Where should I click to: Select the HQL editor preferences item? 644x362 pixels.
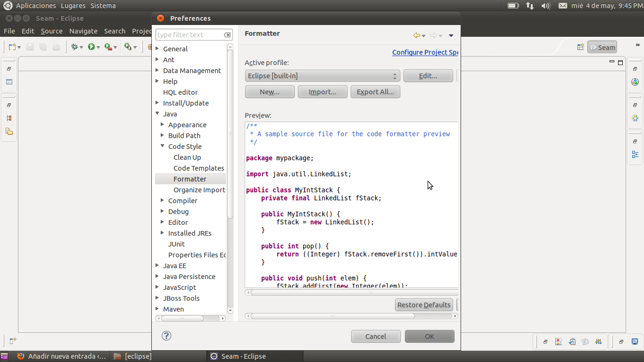click(x=181, y=92)
